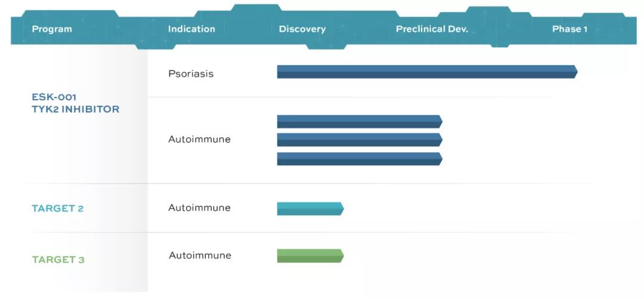Click the Target 3 Autoimmune indication text
Screen dimensions: 644x299
click(x=200, y=255)
